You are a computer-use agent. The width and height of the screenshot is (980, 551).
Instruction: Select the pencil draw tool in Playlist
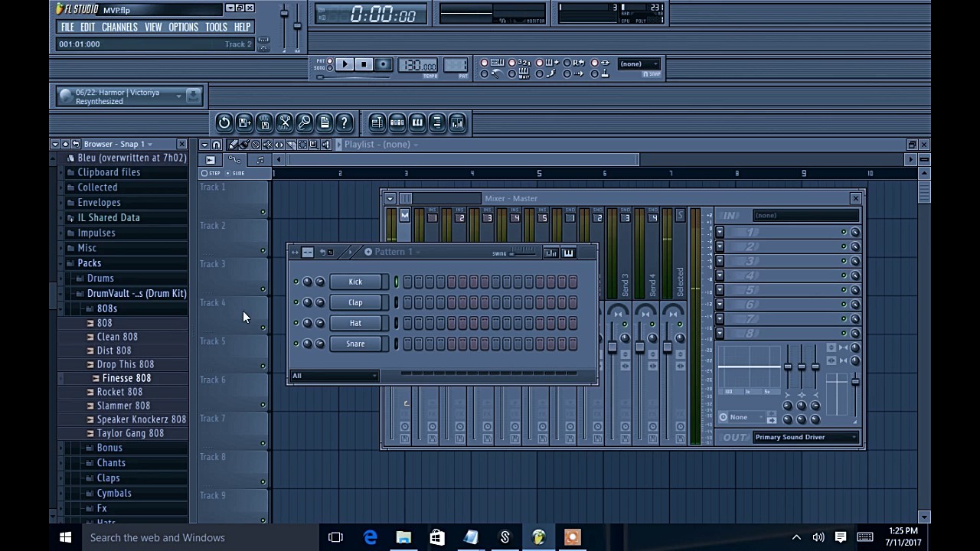(x=234, y=145)
